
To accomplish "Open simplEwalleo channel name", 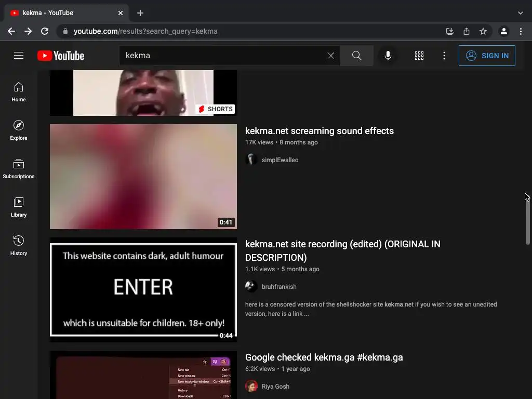I will click(x=280, y=160).
